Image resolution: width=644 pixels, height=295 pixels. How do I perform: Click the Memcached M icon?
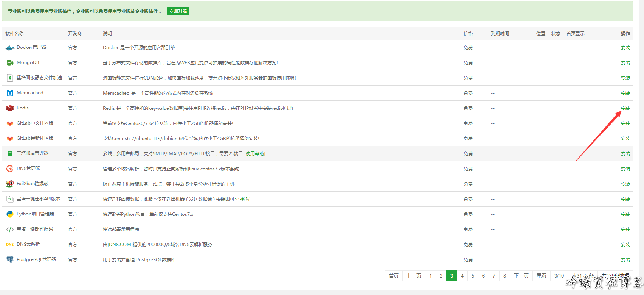pyautogui.click(x=10, y=93)
